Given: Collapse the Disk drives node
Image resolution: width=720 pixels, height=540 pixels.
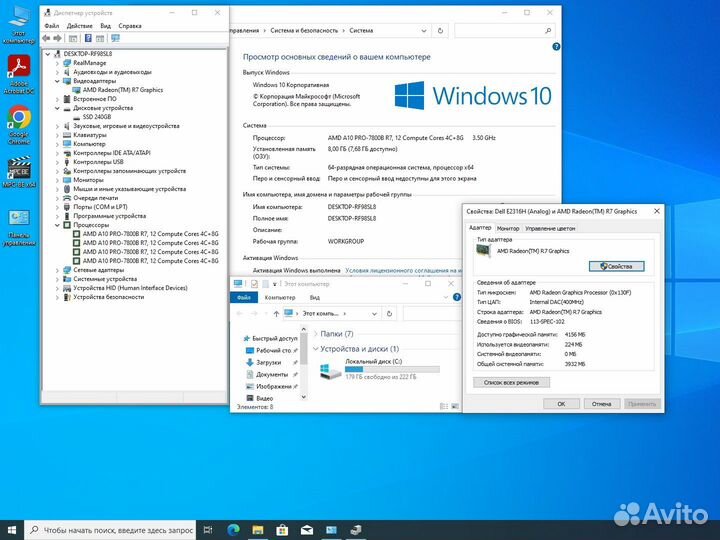Looking at the screenshot, I should (57, 108).
